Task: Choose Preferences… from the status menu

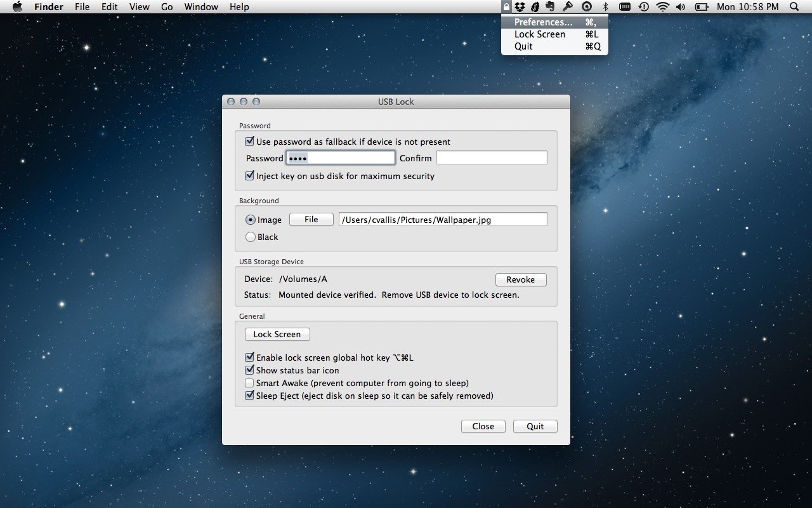Action: (543, 22)
